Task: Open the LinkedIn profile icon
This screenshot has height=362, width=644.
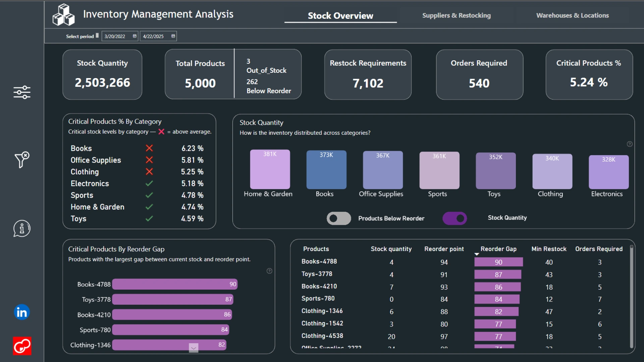Action: (22, 312)
